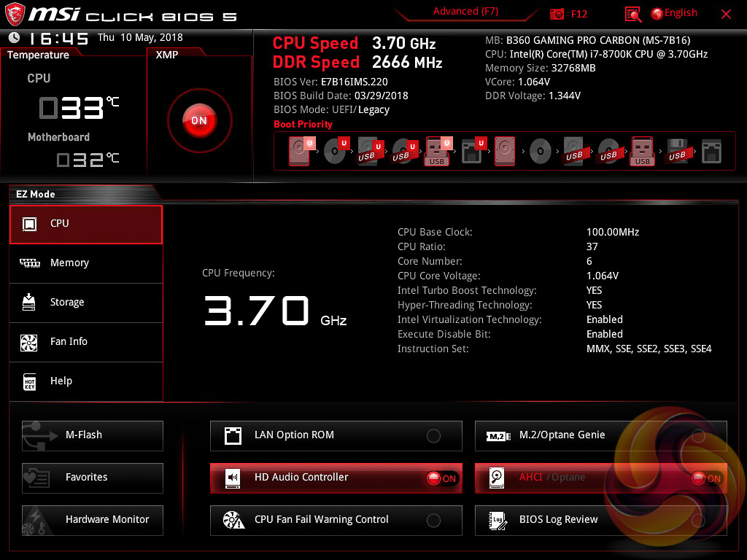Select the CPU section in EZ Mode
Image resolution: width=747 pixels, height=560 pixels.
pyautogui.click(x=86, y=224)
